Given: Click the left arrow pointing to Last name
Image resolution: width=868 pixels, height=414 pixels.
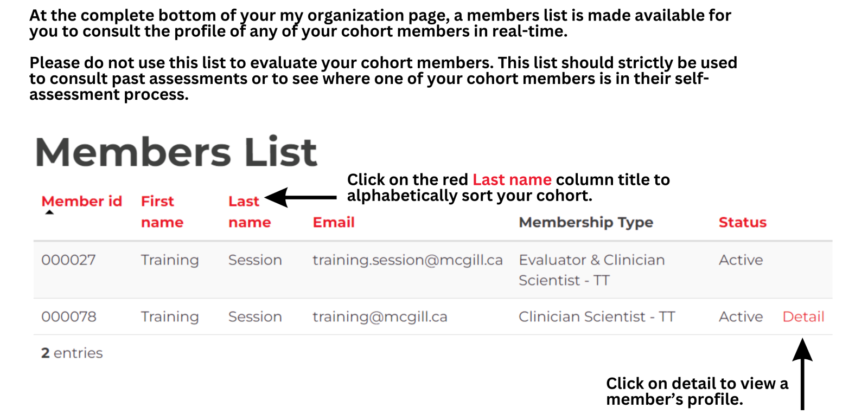Looking at the screenshot, I should tap(301, 198).
